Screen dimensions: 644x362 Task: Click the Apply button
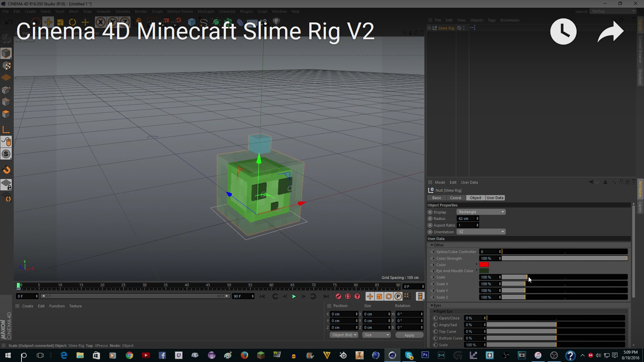point(409,335)
